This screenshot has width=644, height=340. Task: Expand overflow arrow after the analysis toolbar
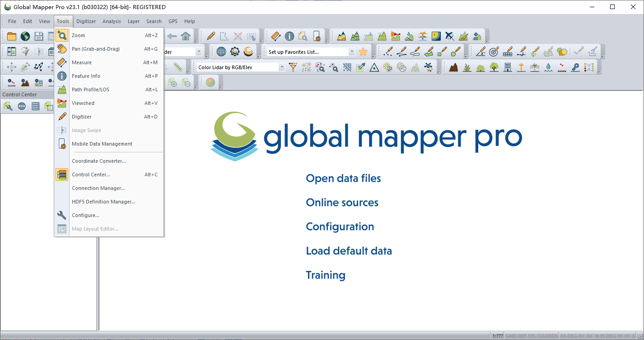tap(487, 41)
